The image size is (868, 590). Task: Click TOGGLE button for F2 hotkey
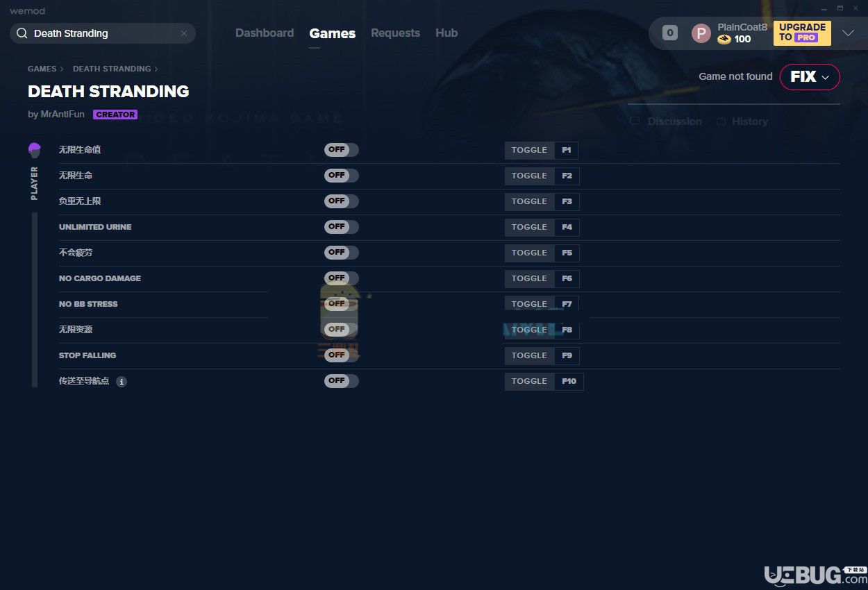[529, 176]
